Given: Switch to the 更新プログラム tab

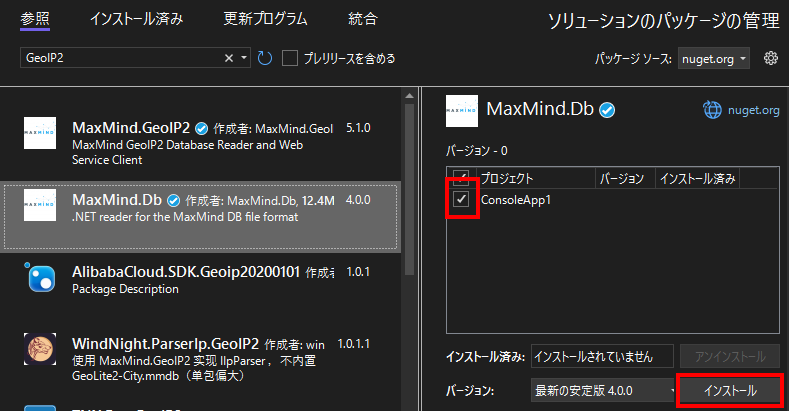Looking at the screenshot, I should click(265, 19).
